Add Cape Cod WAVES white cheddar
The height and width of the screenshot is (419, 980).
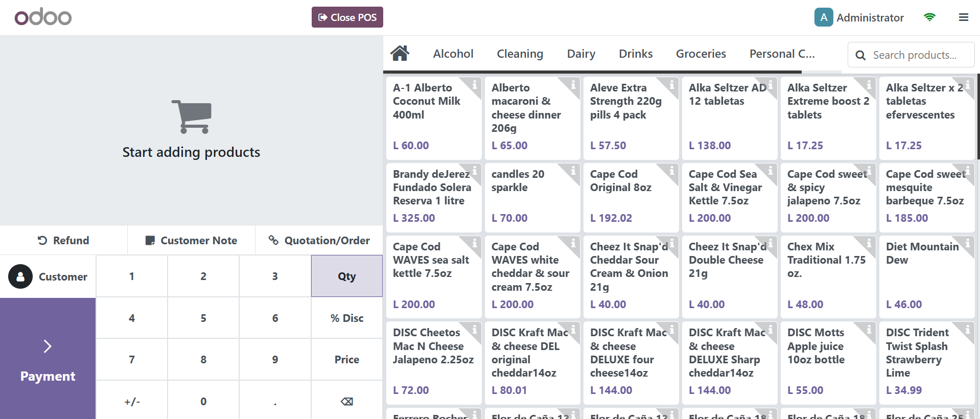point(532,276)
